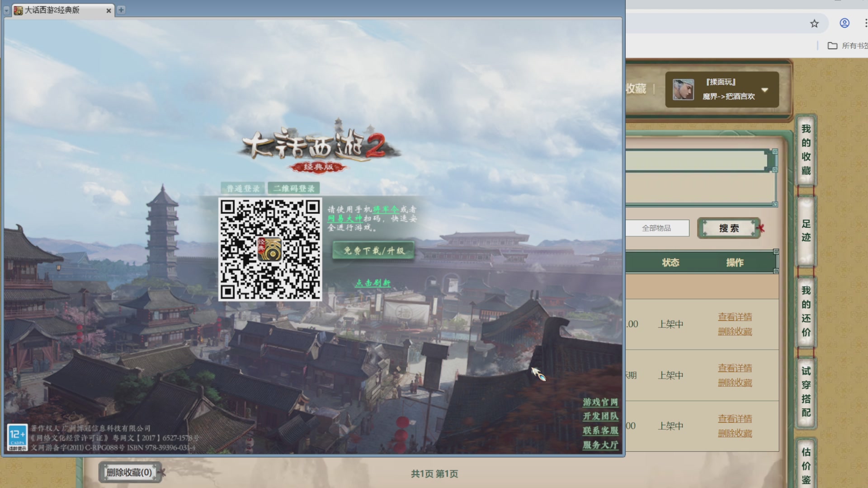Click the 状态 column header
868x488 pixels.
coord(670,263)
